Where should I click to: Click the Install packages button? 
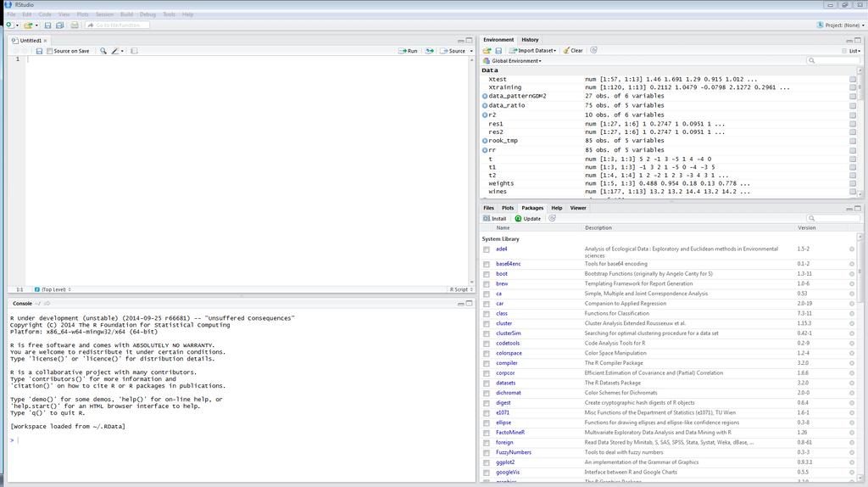click(x=494, y=218)
